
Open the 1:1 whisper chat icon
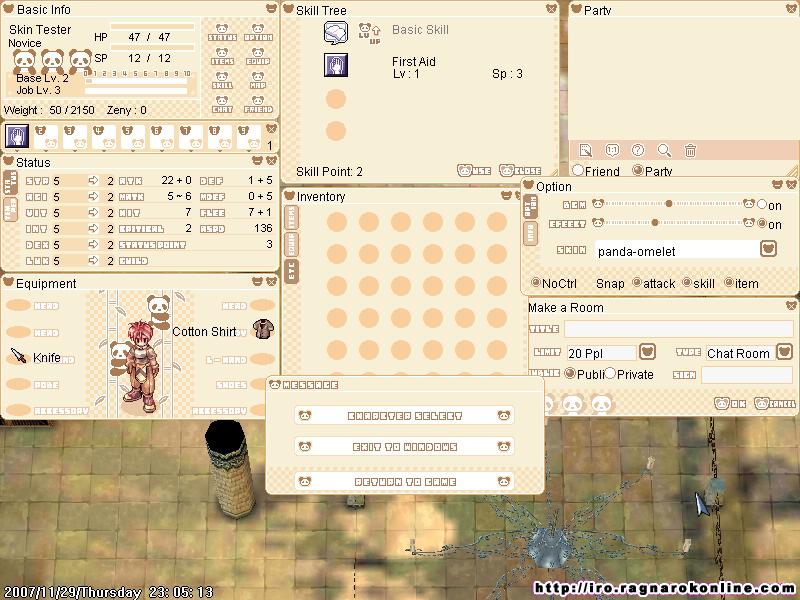[x=612, y=150]
